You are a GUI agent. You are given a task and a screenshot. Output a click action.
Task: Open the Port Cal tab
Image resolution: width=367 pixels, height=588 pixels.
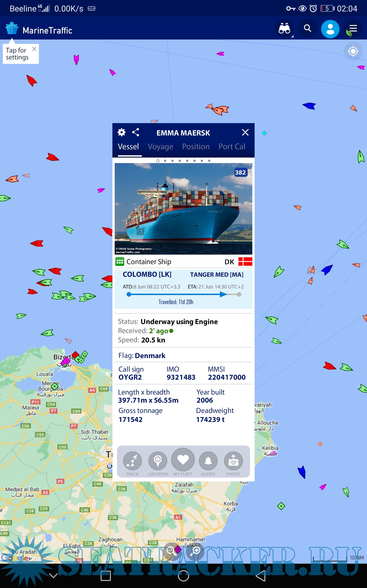pyautogui.click(x=232, y=147)
